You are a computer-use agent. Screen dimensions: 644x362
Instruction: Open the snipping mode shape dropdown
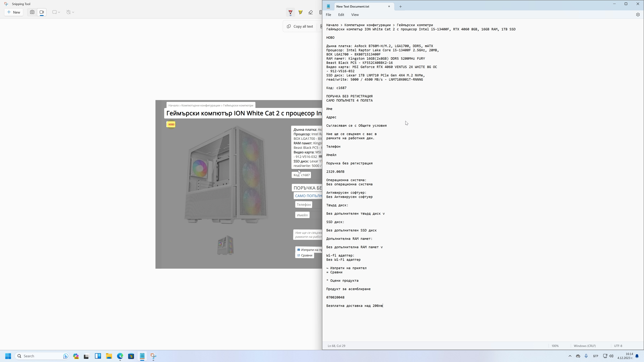click(x=56, y=12)
